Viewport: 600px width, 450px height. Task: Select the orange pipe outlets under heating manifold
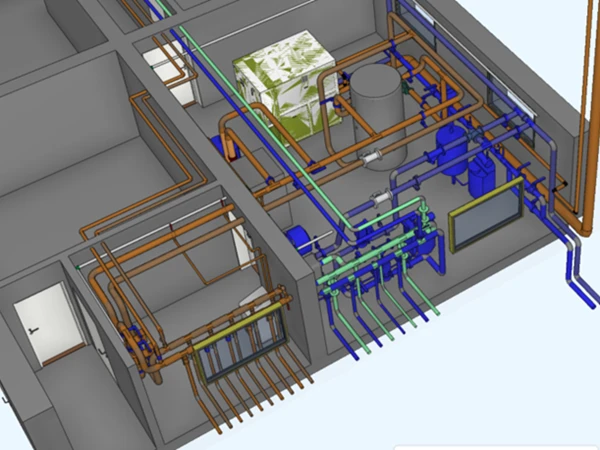[245, 400]
